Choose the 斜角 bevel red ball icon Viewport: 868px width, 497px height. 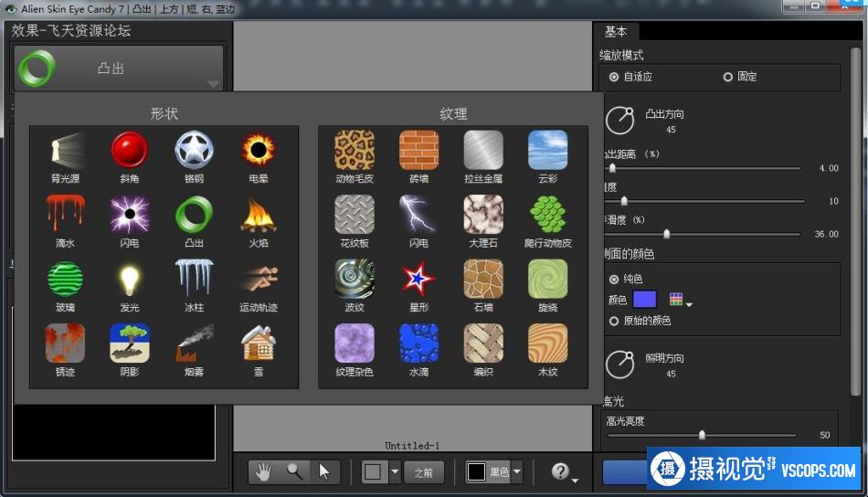click(x=130, y=150)
